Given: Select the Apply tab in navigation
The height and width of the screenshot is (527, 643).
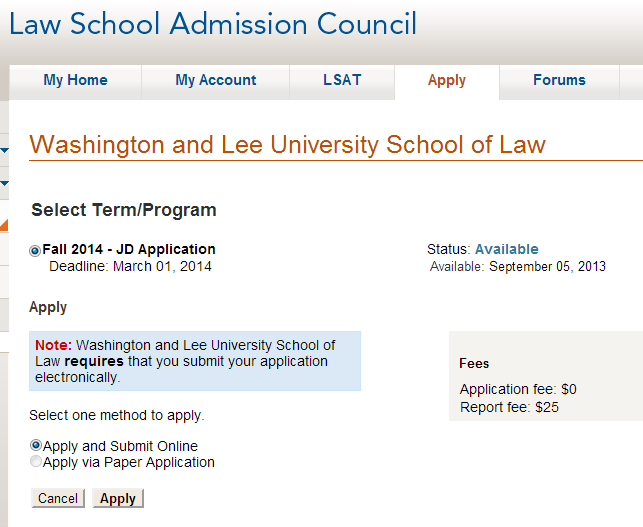Looking at the screenshot, I should click(447, 80).
